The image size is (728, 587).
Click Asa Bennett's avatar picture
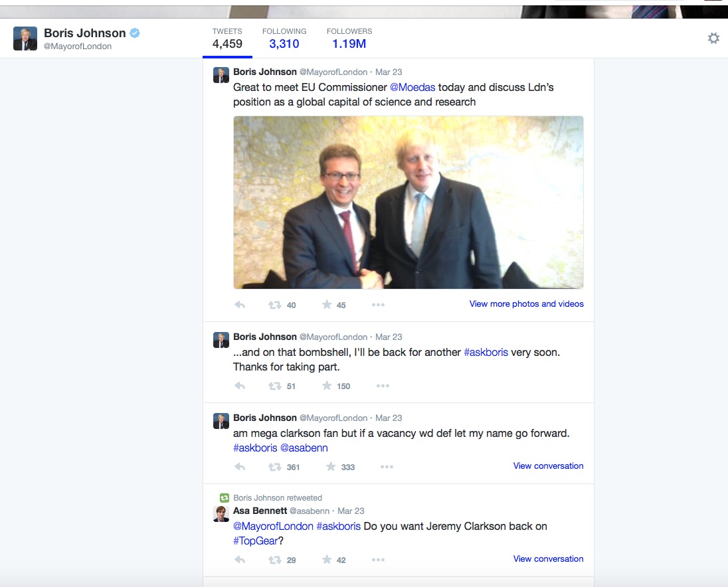(x=221, y=514)
